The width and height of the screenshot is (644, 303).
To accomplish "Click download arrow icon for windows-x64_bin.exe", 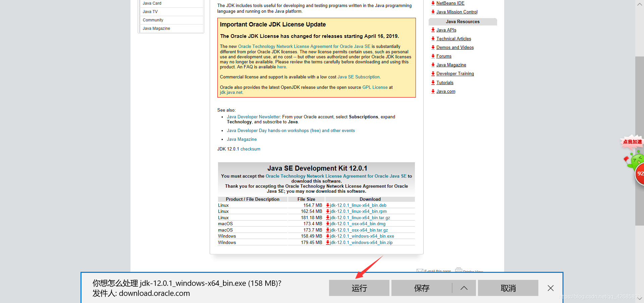I will pyautogui.click(x=328, y=236).
